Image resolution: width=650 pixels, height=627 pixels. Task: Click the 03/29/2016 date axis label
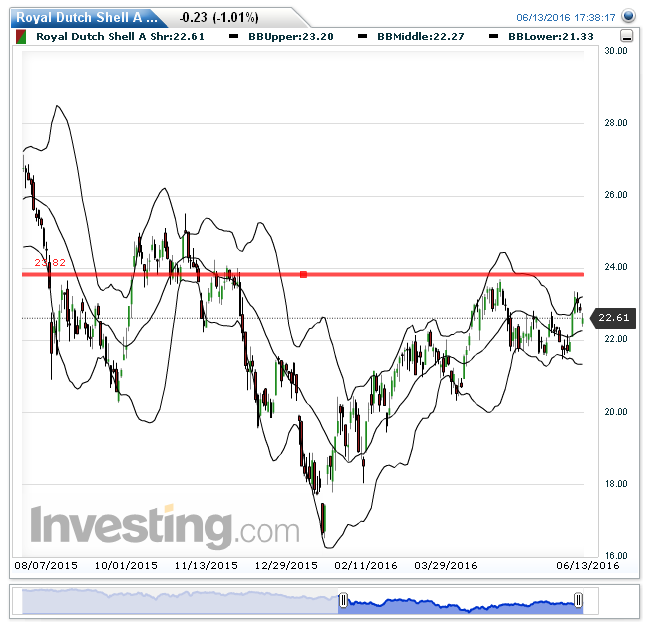[x=446, y=566]
